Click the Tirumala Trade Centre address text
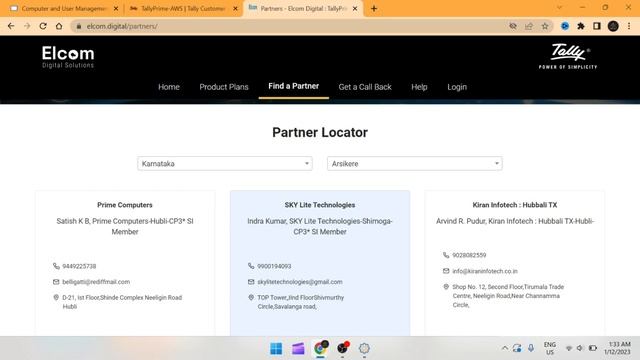The image size is (640, 360). (x=508, y=296)
